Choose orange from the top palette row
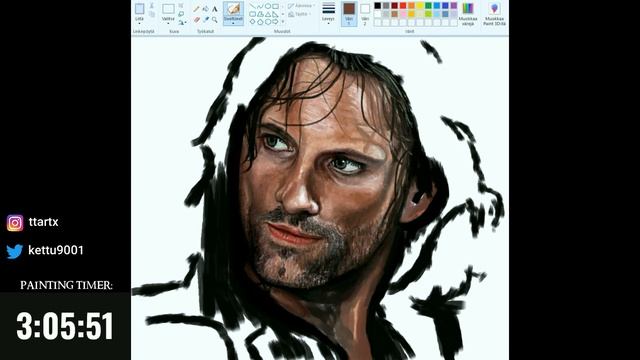 [x=411, y=6]
